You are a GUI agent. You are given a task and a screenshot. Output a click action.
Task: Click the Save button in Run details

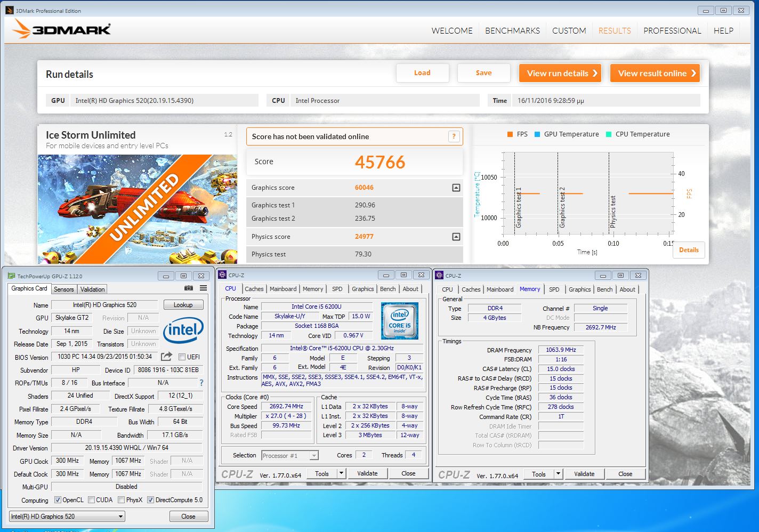(483, 73)
